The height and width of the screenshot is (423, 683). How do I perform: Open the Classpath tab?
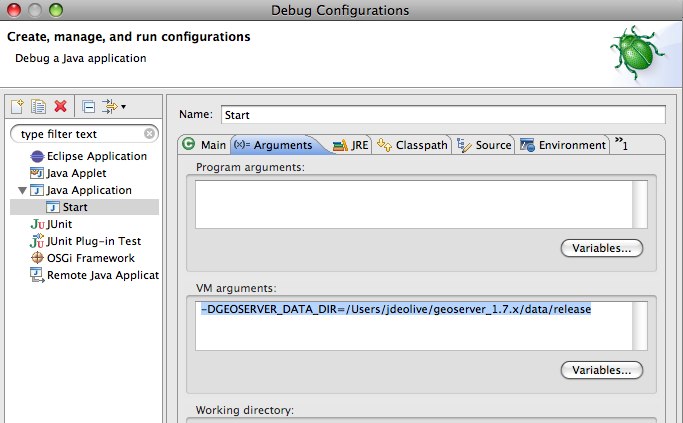(412, 145)
